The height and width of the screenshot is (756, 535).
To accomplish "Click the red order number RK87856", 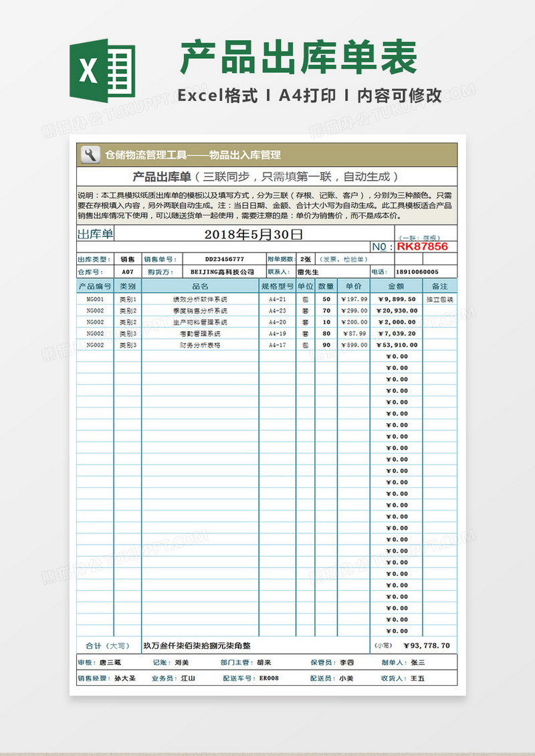I will tap(422, 247).
